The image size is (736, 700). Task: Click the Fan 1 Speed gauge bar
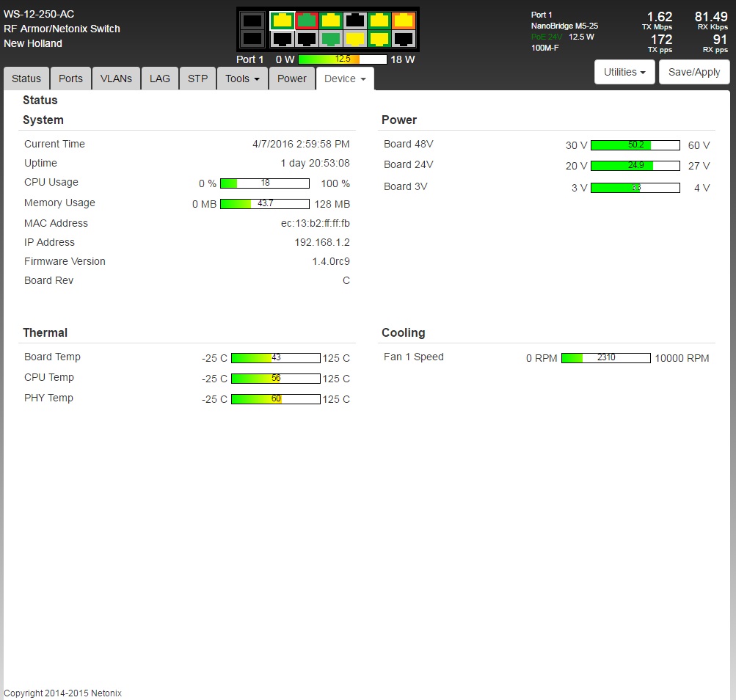point(605,358)
